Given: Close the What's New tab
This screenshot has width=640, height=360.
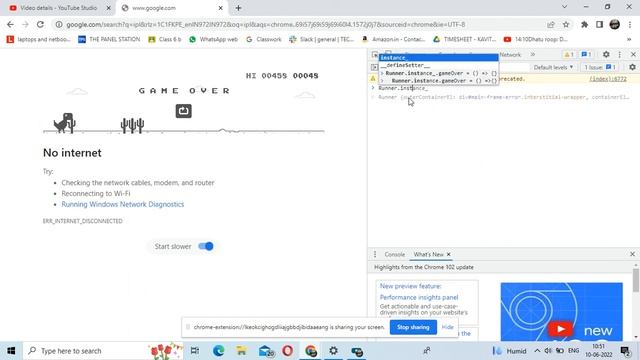Looking at the screenshot, I should click(x=449, y=254).
